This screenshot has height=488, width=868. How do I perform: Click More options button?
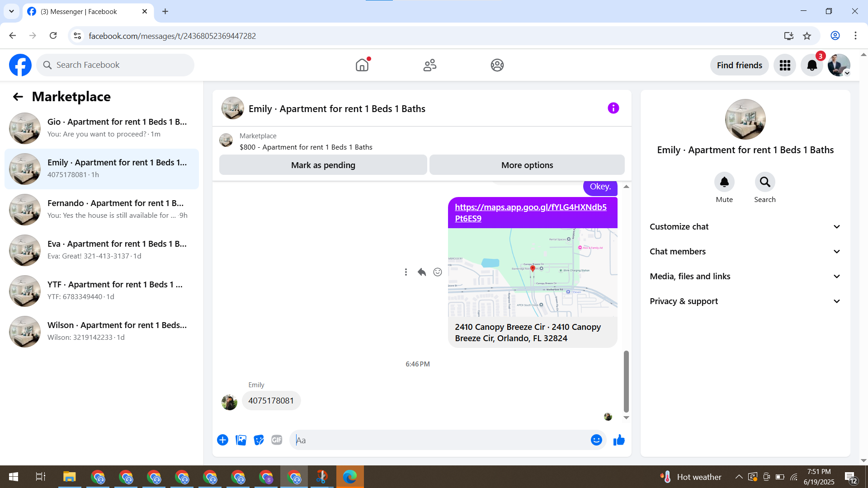527,165
